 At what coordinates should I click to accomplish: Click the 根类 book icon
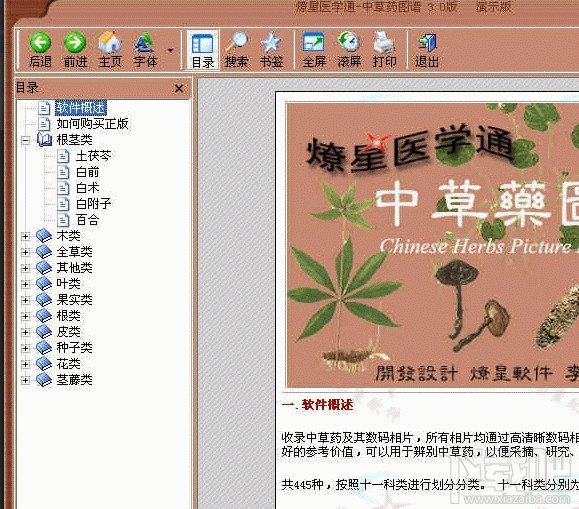coord(44,315)
